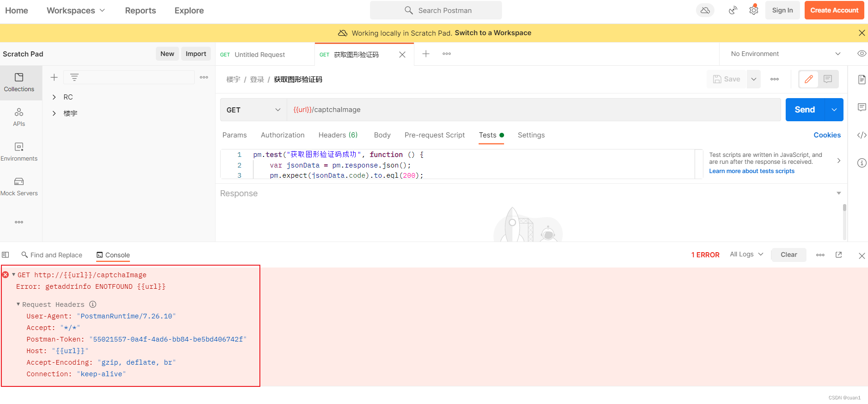Close the 获取图形验证码 request tab
The width and height of the screenshot is (868, 404).
[x=402, y=55]
